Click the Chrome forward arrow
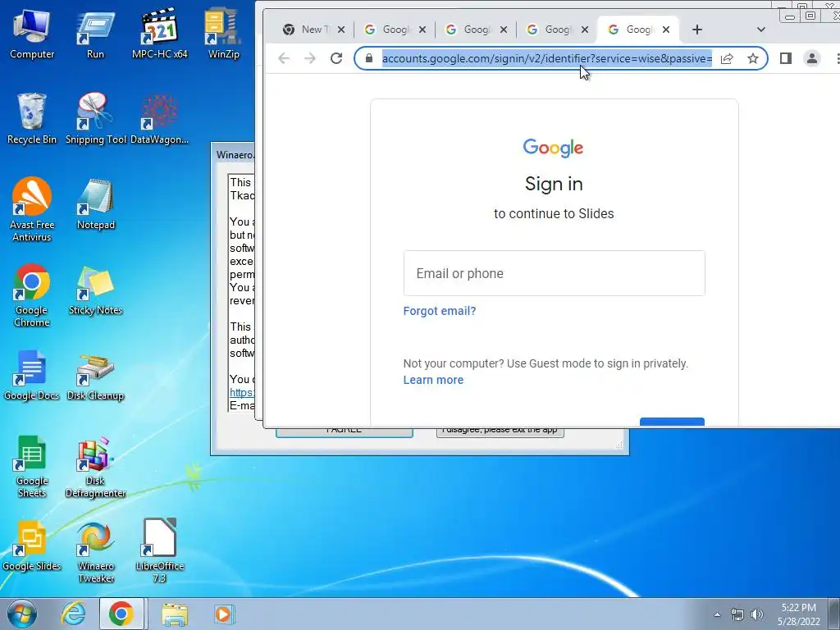The height and width of the screenshot is (630, 840). [309, 58]
